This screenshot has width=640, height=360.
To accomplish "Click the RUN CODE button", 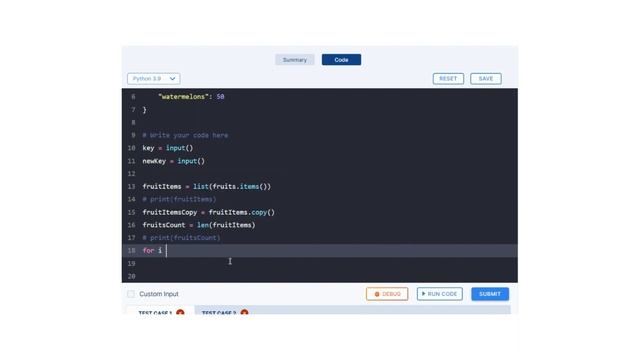I will pyautogui.click(x=440, y=294).
